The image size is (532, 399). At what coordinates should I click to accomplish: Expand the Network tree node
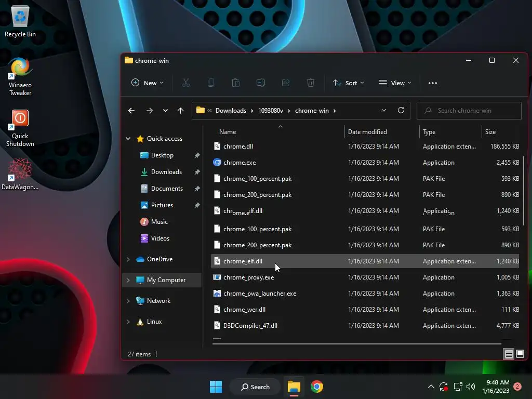coord(128,301)
